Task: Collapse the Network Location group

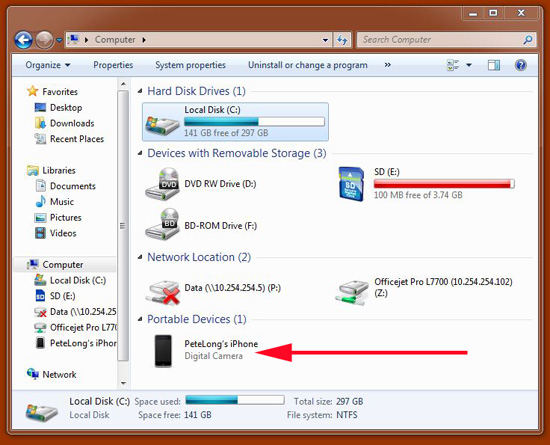Action: click(140, 257)
